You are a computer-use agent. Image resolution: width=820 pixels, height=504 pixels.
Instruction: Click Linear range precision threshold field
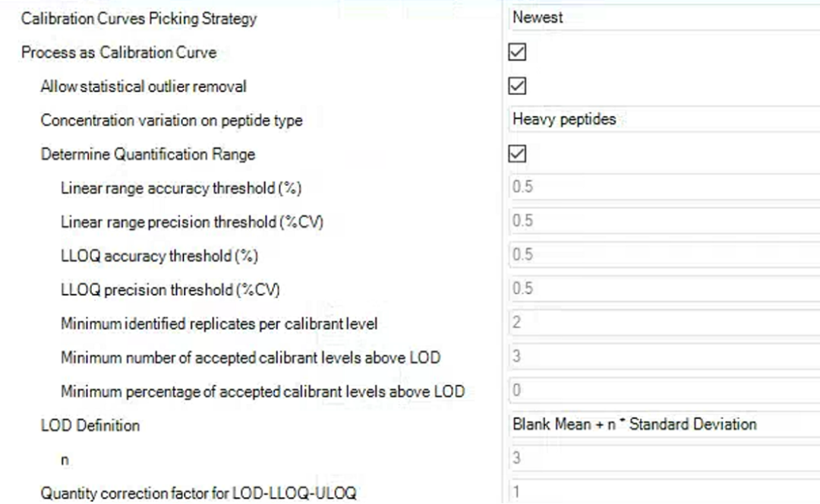[x=664, y=221]
